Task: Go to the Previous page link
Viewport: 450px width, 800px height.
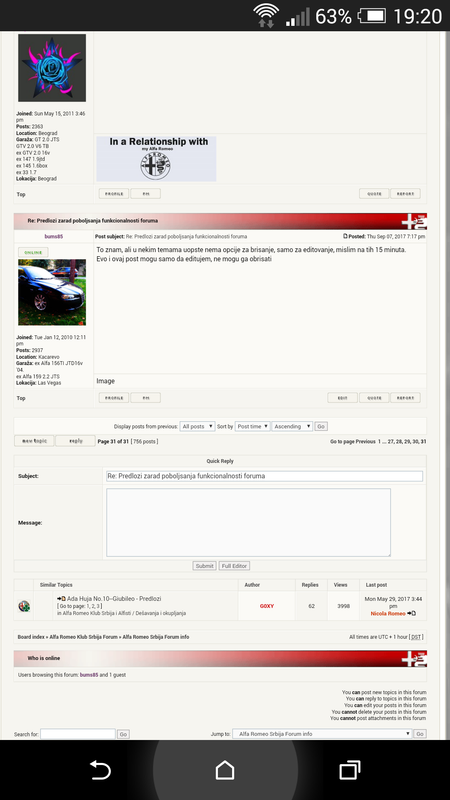Action: [365, 441]
